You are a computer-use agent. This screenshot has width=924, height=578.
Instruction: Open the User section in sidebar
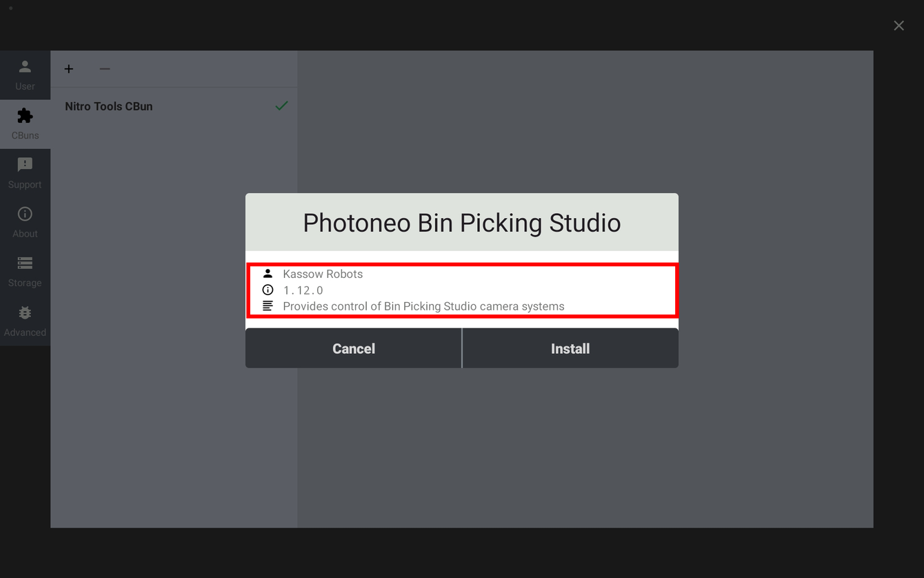click(25, 75)
